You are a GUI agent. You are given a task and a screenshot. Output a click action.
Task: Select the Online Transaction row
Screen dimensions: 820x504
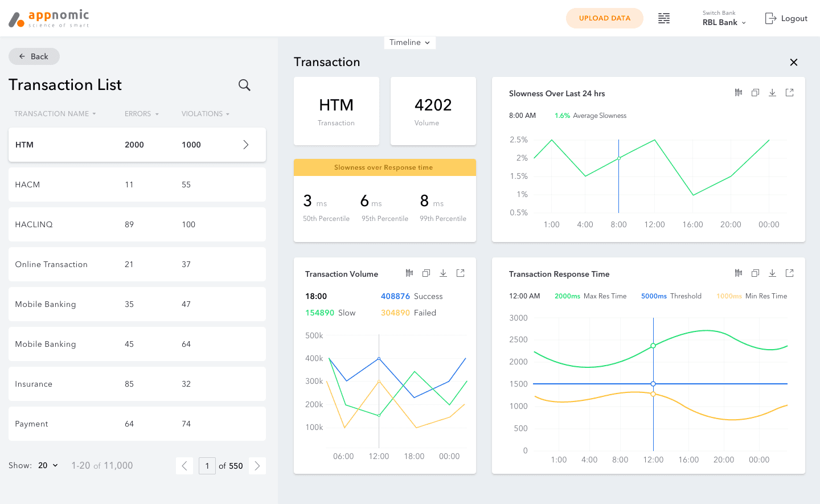[137, 264]
